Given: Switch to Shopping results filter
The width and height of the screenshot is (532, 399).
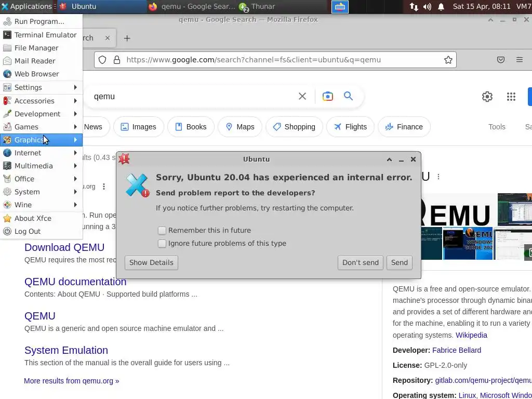Looking at the screenshot, I should 294,127.
